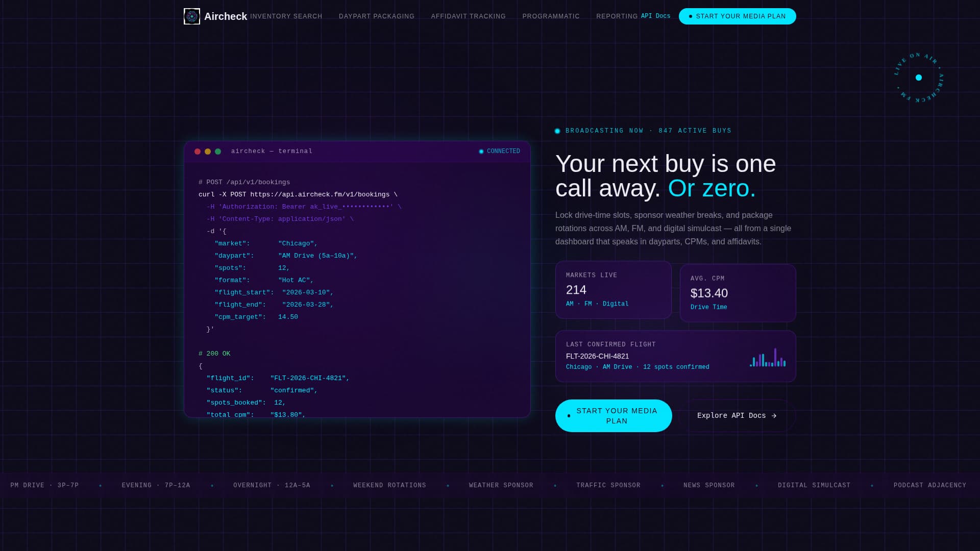Click 'Drive Time' subtext in CPM card
Image resolution: width=980 pixels, height=551 pixels.
709,307
